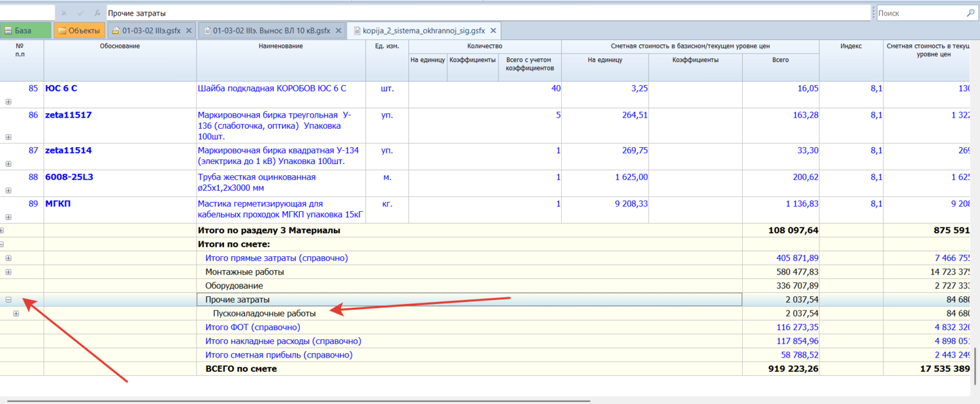The height and width of the screenshot is (404, 980).
Task: Open the Объекты panel button
Action: (78, 31)
